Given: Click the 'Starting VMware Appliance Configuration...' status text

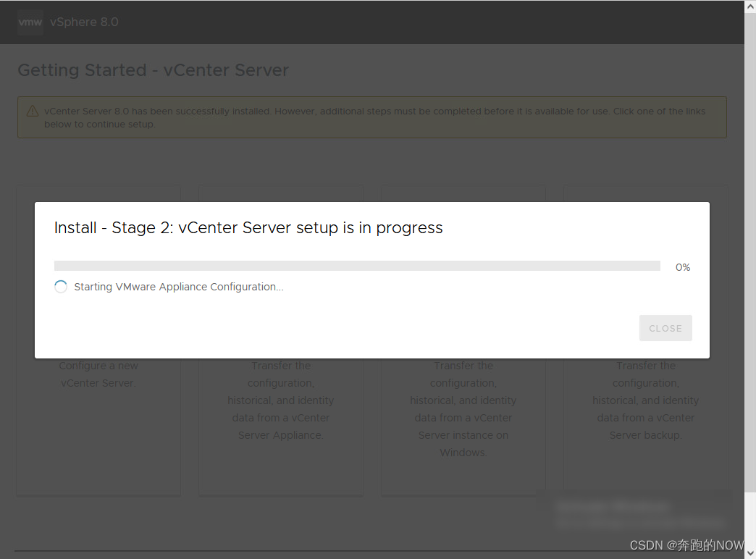Looking at the screenshot, I should pyautogui.click(x=179, y=287).
